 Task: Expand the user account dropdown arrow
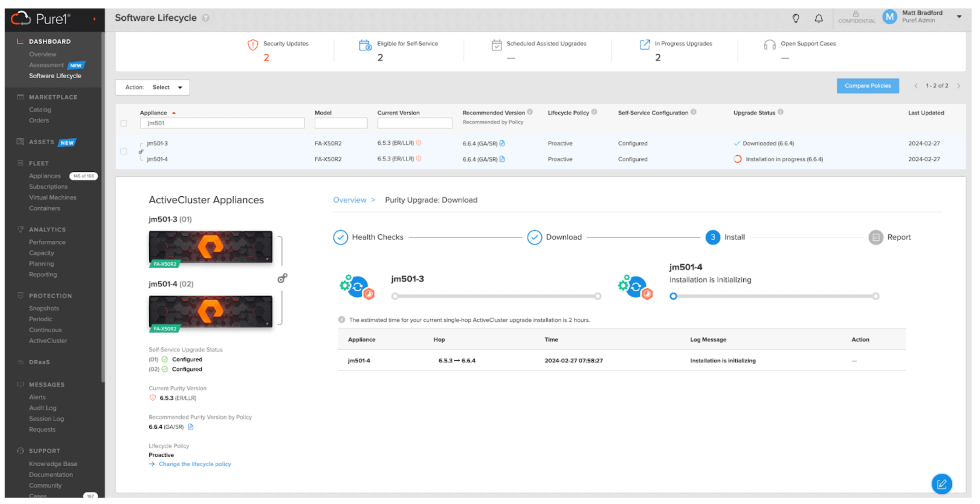coord(959,17)
